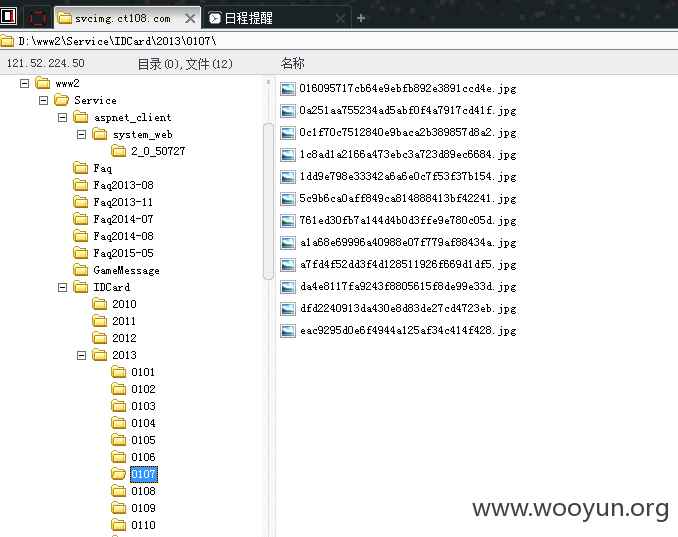Open a new tab with plus button
Screen dimensions: 678x537
(x=361, y=18)
